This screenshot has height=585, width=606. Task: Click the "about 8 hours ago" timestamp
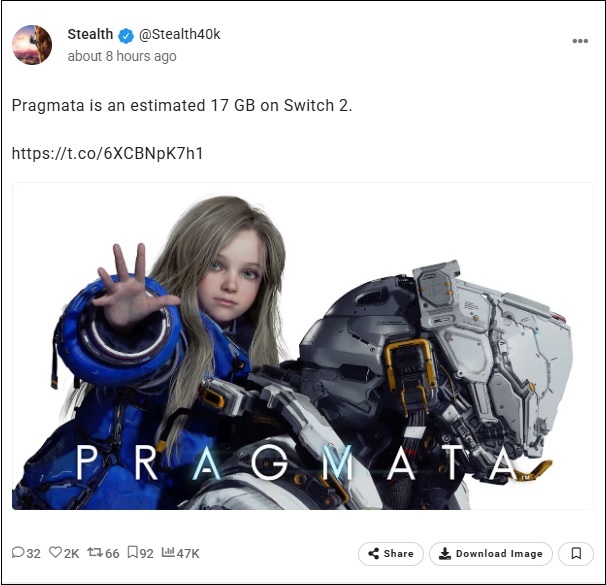click(122, 56)
